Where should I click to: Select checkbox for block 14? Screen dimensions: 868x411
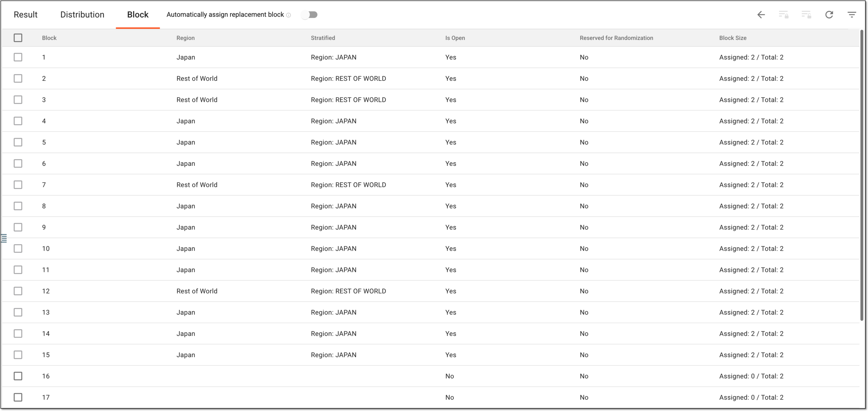pyautogui.click(x=18, y=334)
